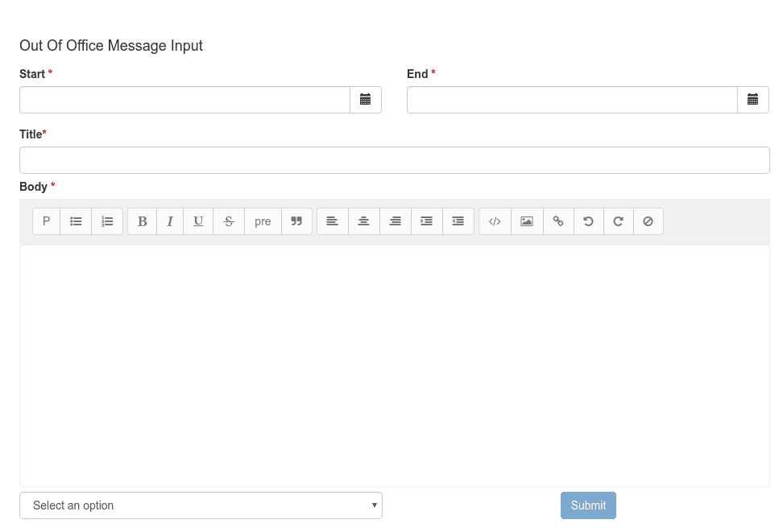Apply italic formatting
Image resolution: width=779 pixels, height=532 pixels.
(170, 221)
